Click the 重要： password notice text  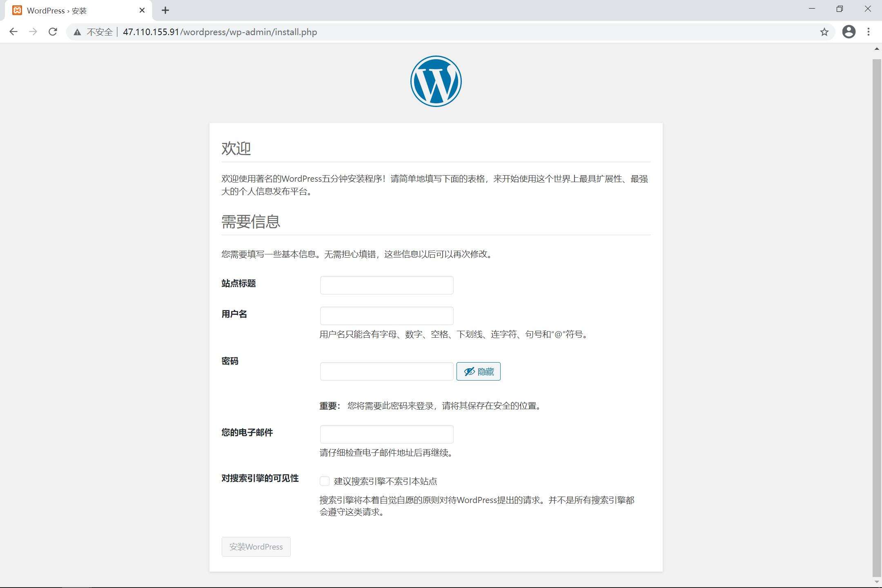[431, 405]
